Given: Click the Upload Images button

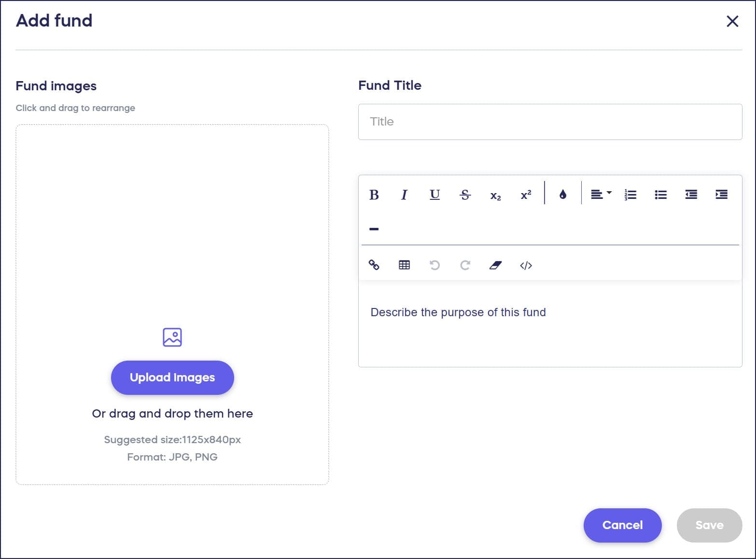Looking at the screenshot, I should point(172,377).
